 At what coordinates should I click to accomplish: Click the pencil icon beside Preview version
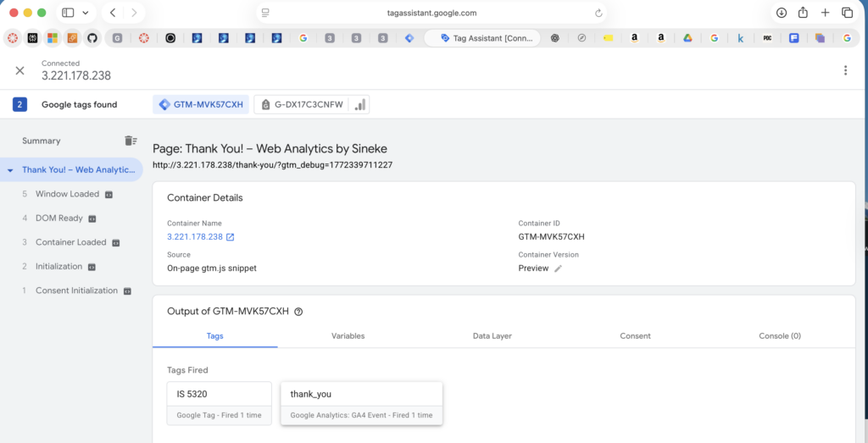[558, 269]
